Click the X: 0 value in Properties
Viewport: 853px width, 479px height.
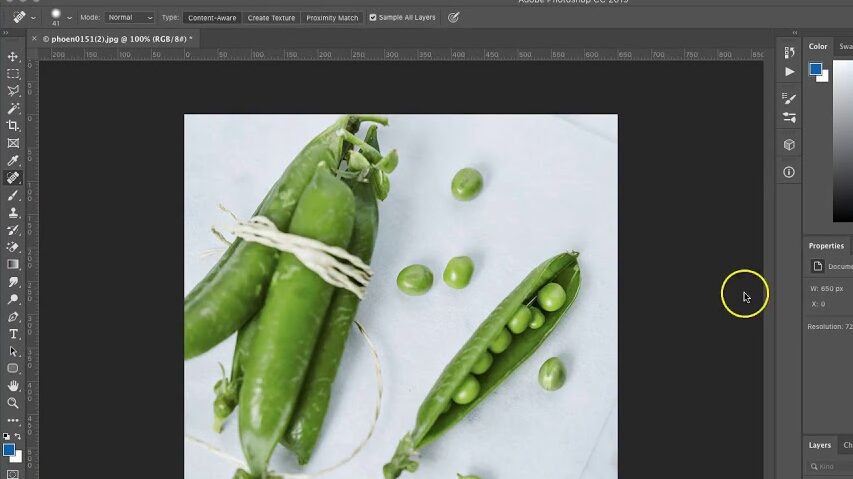(x=818, y=304)
